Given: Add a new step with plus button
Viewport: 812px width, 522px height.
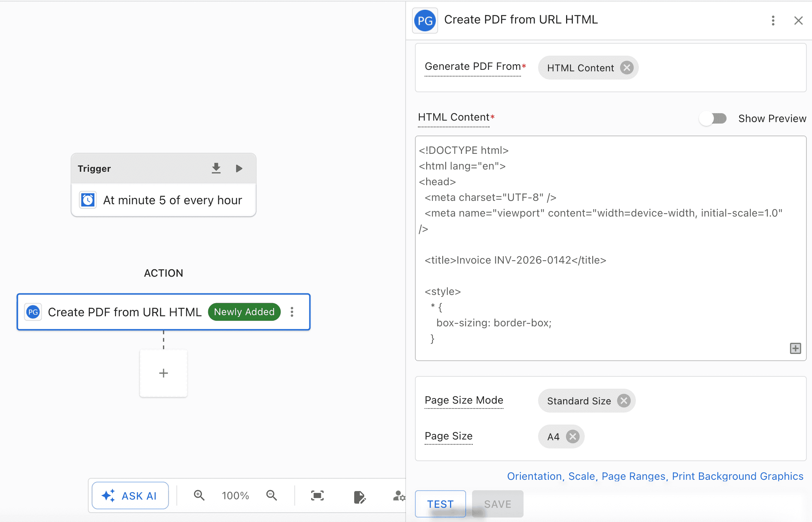Looking at the screenshot, I should (x=163, y=373).
